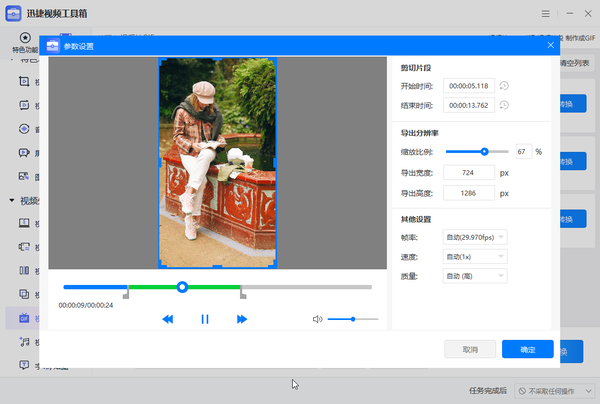Click the 导出宽度 field showing 724
Screen dimensions: 600x404
(x=469, y=173)
